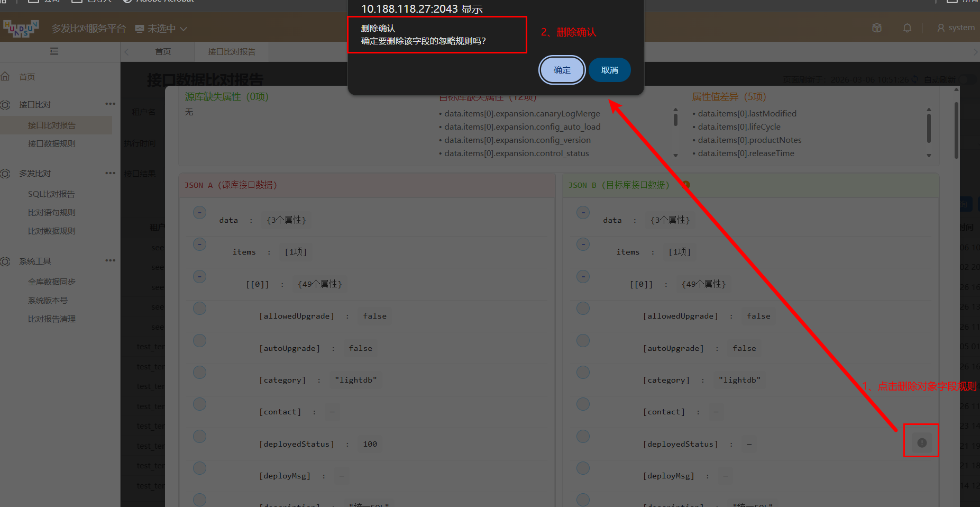980x507 pixels.
Task: Collapse the items node in JSON B
Action: pos(583,245)
